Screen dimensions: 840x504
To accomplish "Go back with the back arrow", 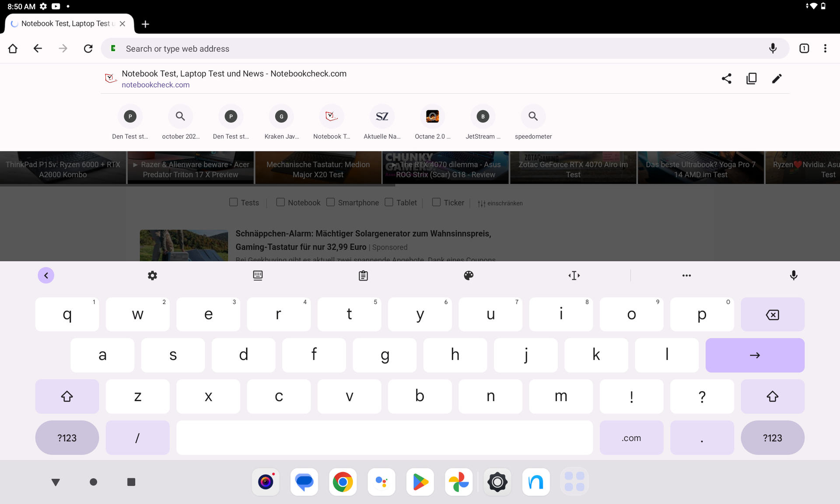I will (x=38, y=49).
